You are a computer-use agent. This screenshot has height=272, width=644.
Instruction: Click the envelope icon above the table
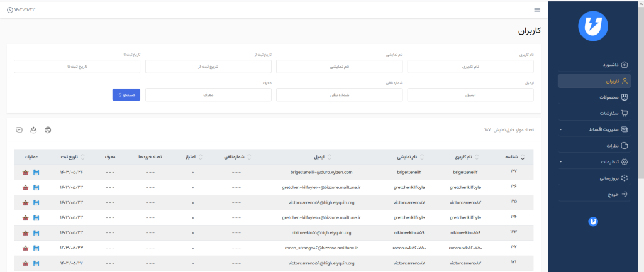pyautogui.click(x=19, y=130)
